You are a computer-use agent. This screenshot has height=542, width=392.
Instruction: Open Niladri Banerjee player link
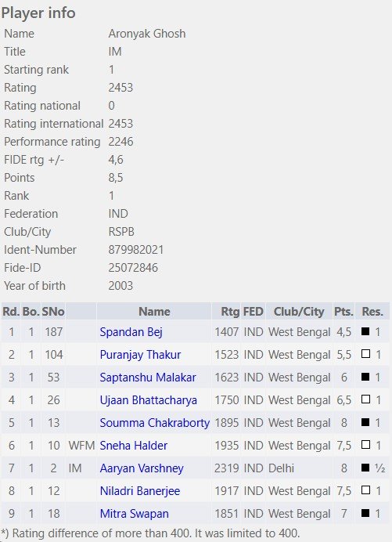click(140, 491)
